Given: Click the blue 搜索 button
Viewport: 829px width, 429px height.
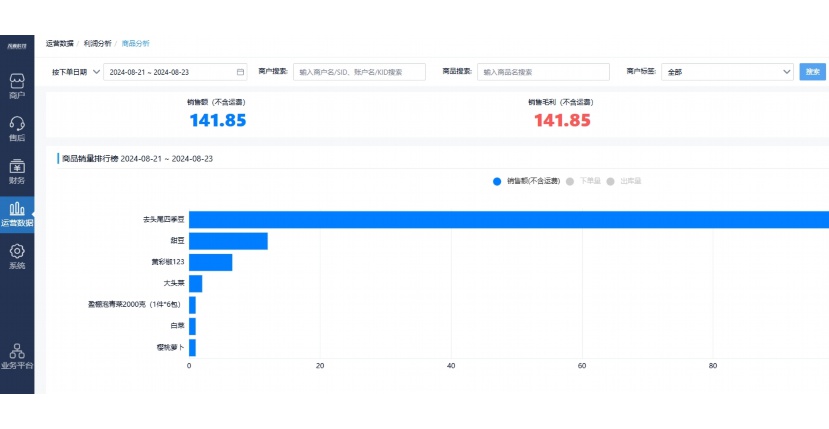Looking at the screenshot, I should pyautogui.click(x=813, y=72).
